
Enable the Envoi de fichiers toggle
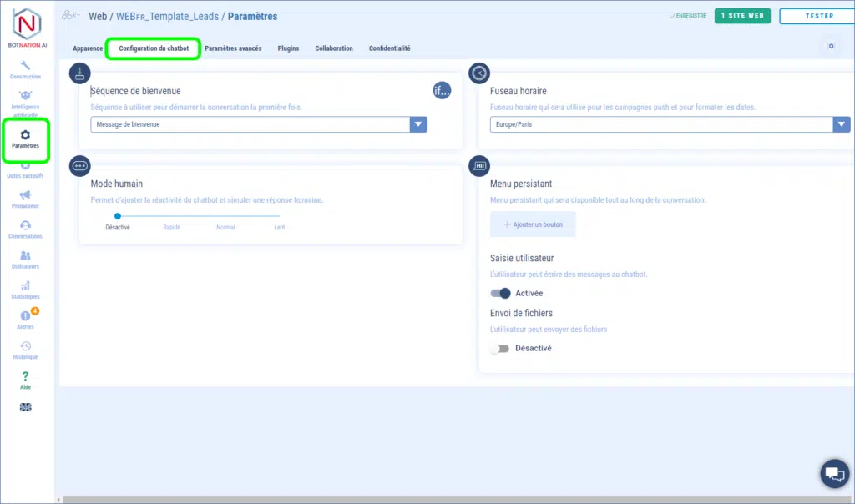coord(499,349)
